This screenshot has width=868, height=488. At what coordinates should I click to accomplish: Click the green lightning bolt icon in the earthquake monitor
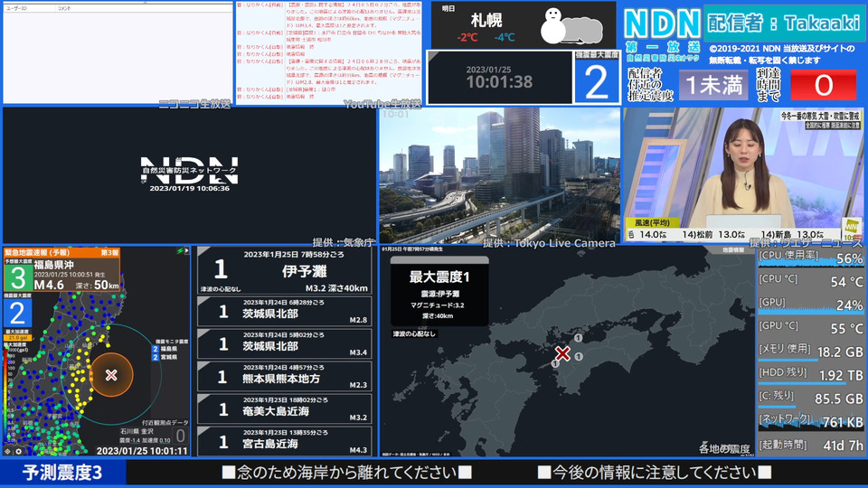click(180, 251)
